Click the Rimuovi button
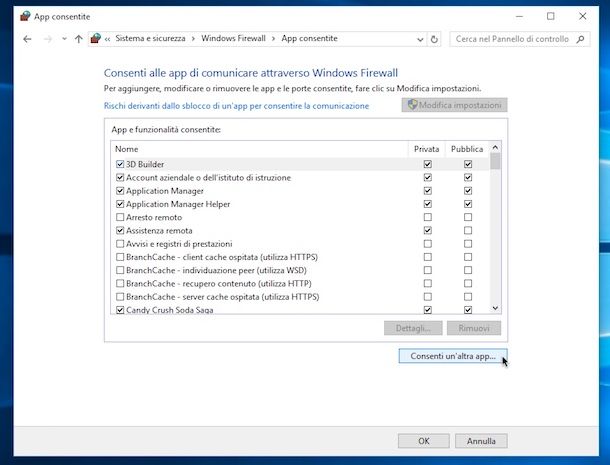The height and width of the screenshot is (465, 610). point(474,328)
